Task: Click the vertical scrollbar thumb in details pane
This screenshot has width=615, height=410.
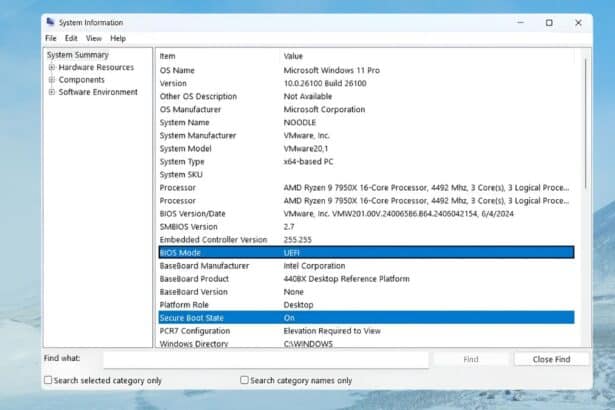Action: point(586,124)
